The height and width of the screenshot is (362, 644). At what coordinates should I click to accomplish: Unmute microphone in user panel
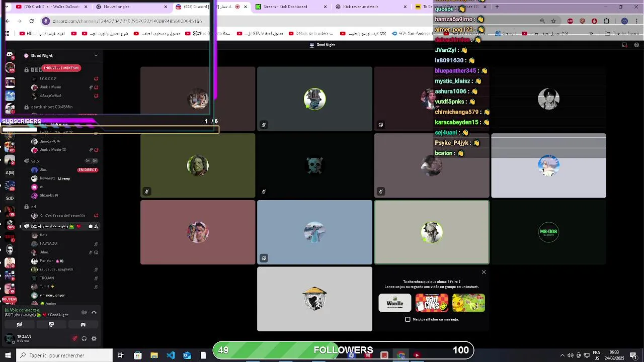pos(75,338)
